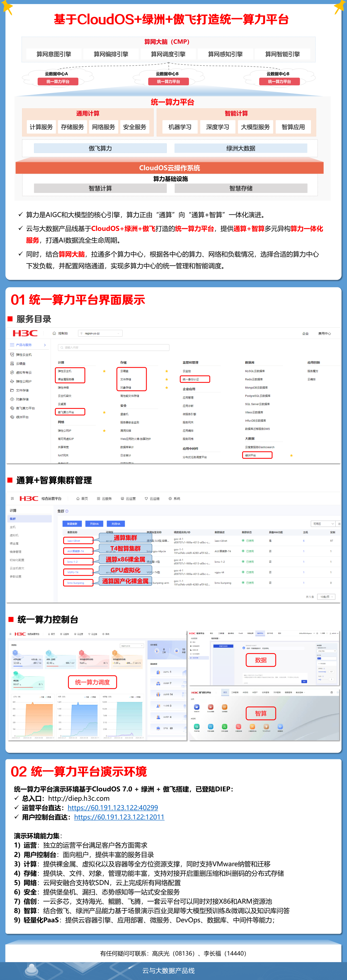This screenshot has width=347, height=980.
Task: Click the 新建集群 button
Action: pyautogui.click(x=72, y=524)
